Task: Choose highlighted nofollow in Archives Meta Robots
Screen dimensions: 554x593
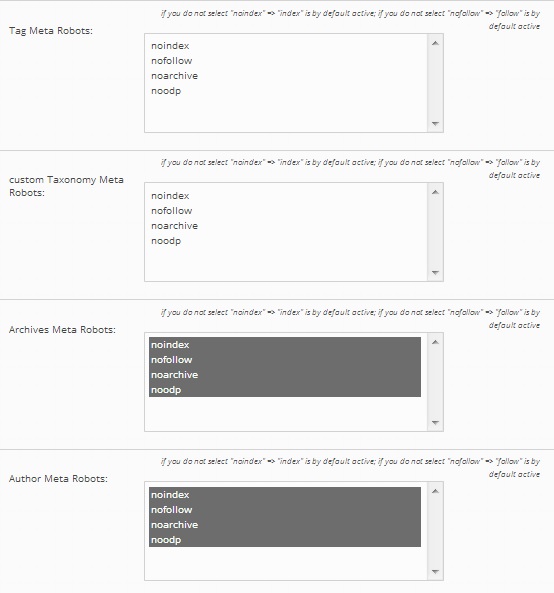Action: (x=285, y=360)
